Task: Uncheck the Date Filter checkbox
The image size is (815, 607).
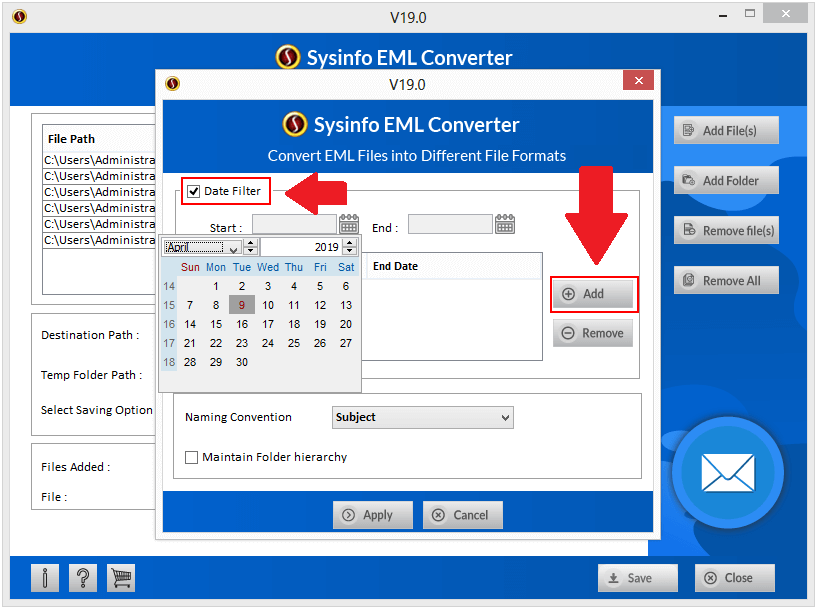Action: tap(194, 191)
